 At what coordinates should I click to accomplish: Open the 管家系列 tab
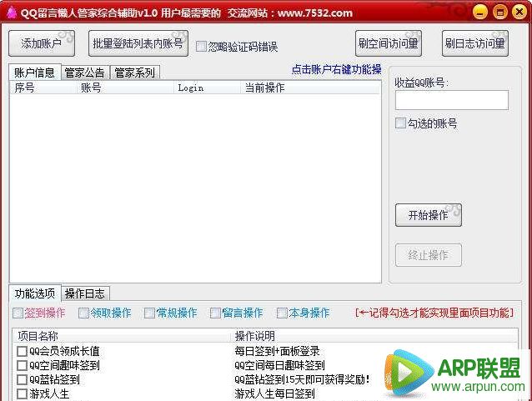(135, 73)
